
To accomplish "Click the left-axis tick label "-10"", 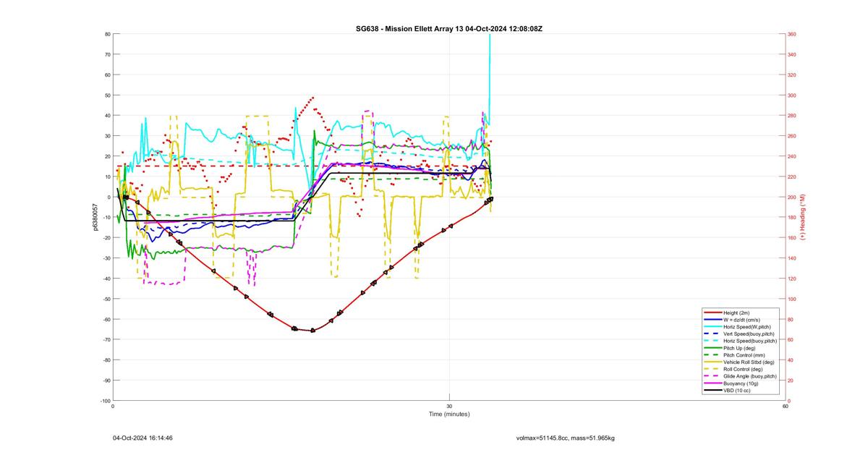I will click(106, 217).
